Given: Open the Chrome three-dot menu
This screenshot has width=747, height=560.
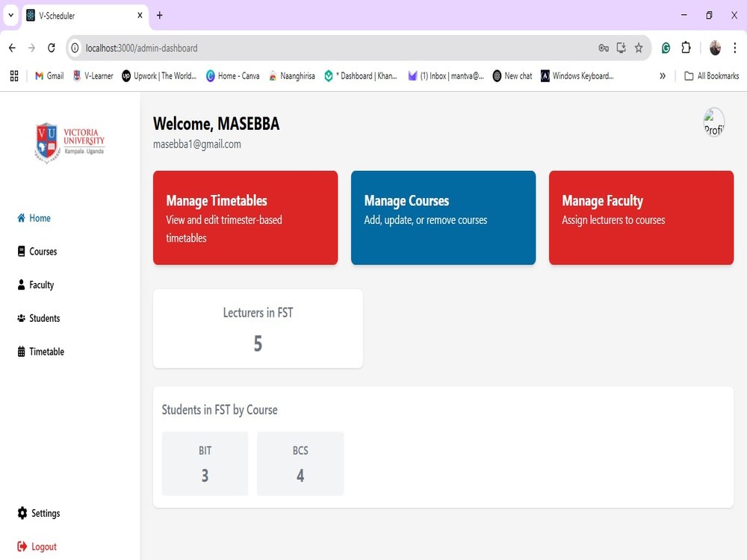Looking at the screenshot, I should [734, 48].
